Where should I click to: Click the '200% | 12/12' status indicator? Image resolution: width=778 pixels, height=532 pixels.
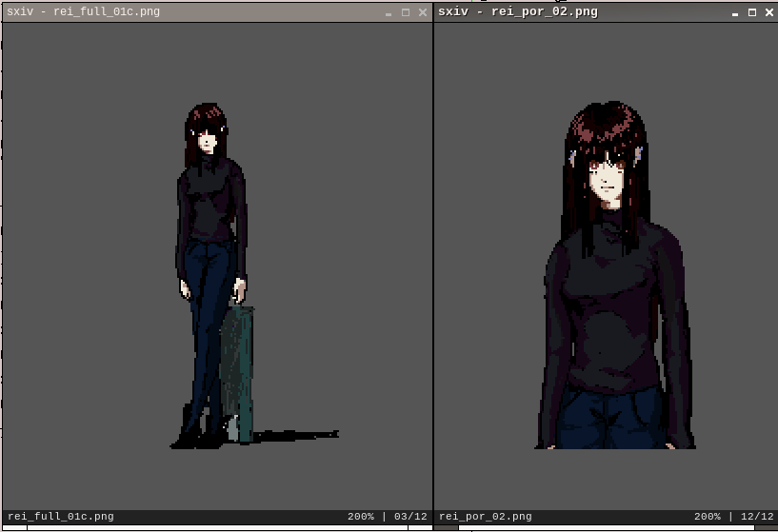coord(733,517)
